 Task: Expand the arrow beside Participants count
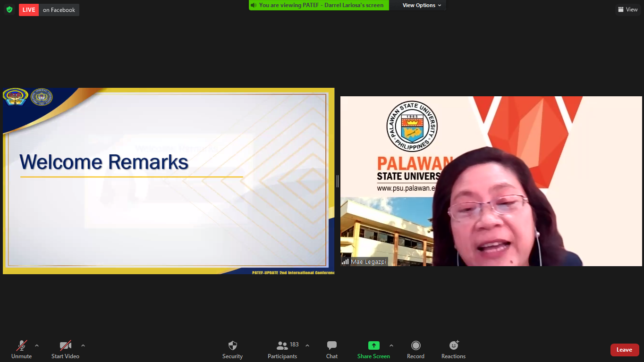(x=307, y=345)
